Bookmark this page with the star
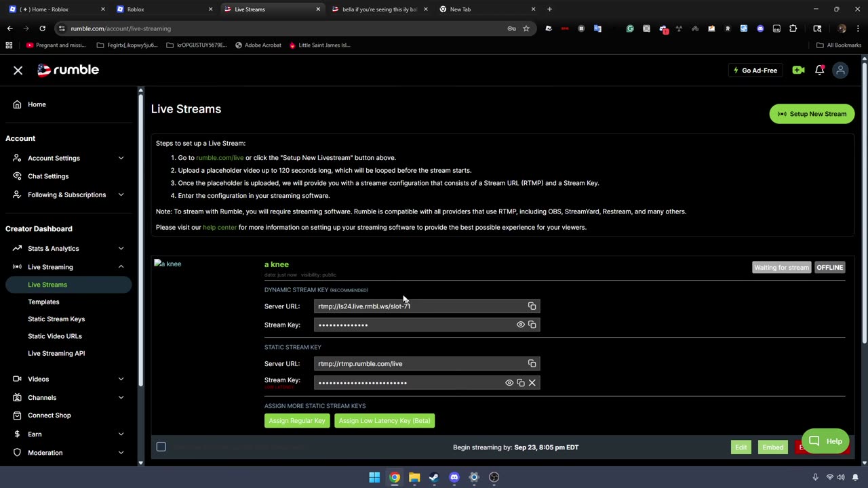 coord(526,28)
